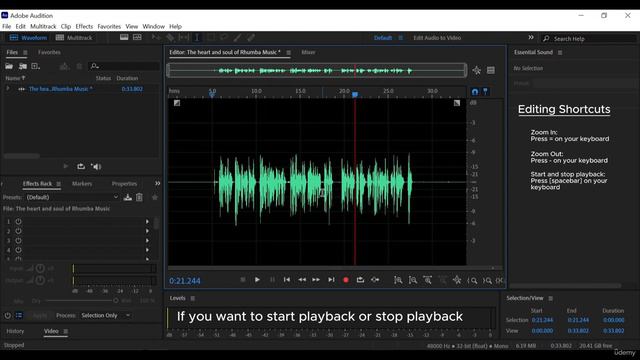Toggle snapping magnet icon above waveform
Screen dimensions: 640x360
click(x=475, y=92)
